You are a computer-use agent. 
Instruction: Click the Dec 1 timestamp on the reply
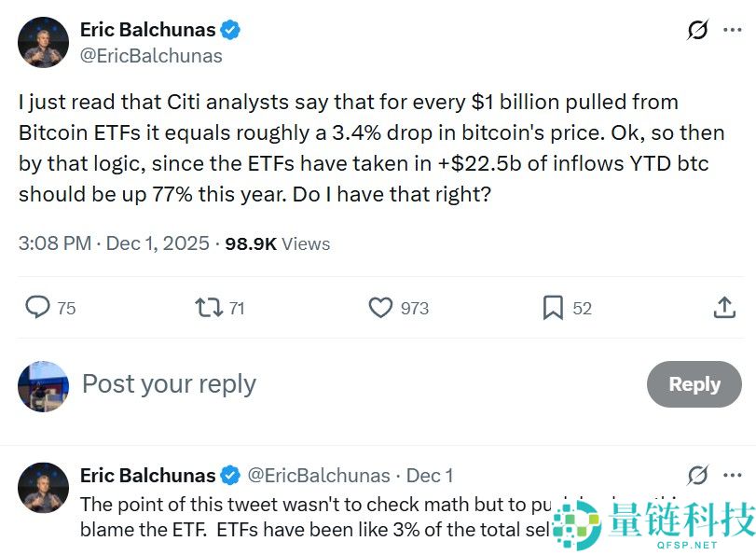click(x=430, y=476)
